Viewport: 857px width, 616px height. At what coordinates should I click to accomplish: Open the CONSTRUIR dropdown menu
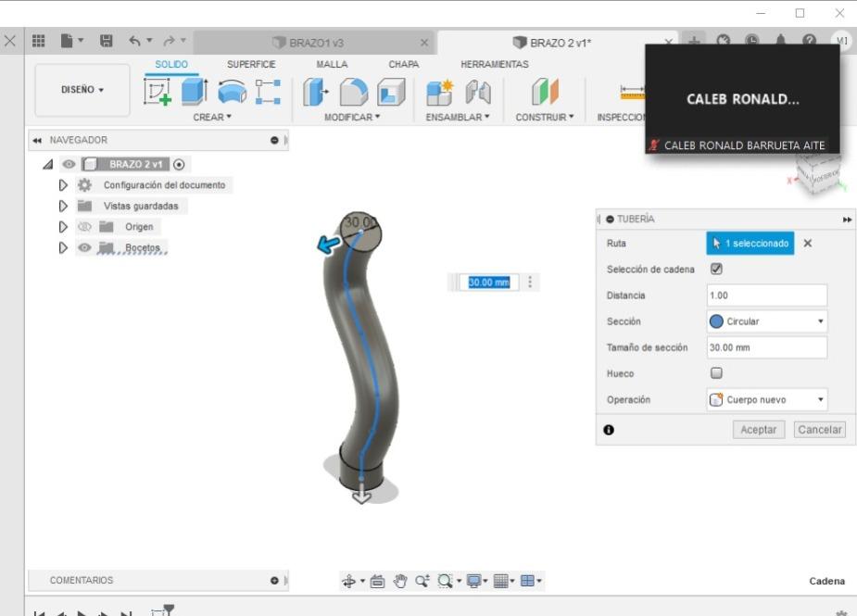[545, 117]
